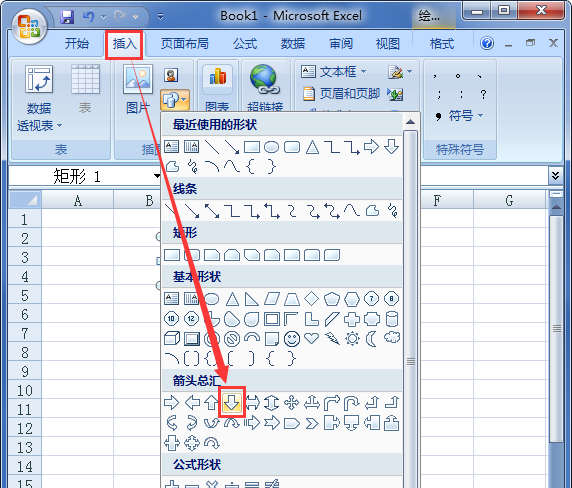Select the Cube shape in basic shapes
This screenshot has width=572, height=488.
(171, 339)
